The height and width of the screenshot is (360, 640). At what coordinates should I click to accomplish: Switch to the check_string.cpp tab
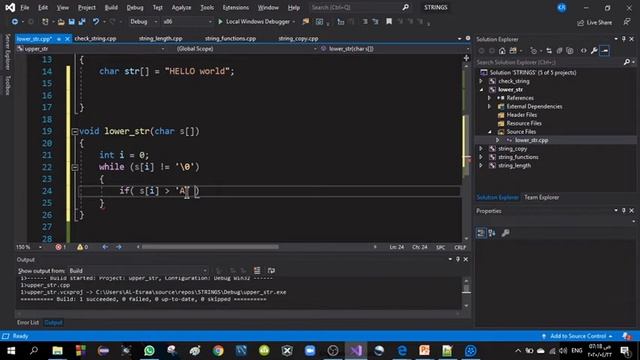coord(96,39)
